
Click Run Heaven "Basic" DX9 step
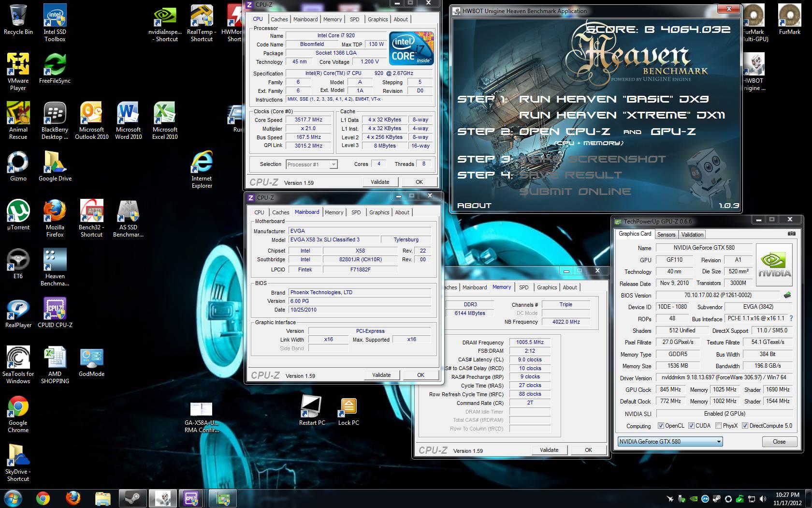point(614,99)
